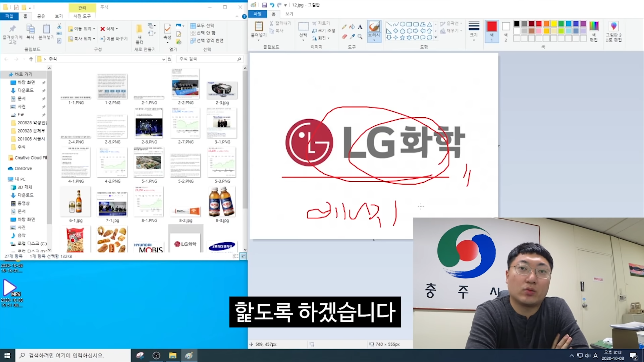Image resolution: width=644 pixels, height=362 pixels.
Task: Click the Save icon in Paint title bar
Action: coord(264,5)
